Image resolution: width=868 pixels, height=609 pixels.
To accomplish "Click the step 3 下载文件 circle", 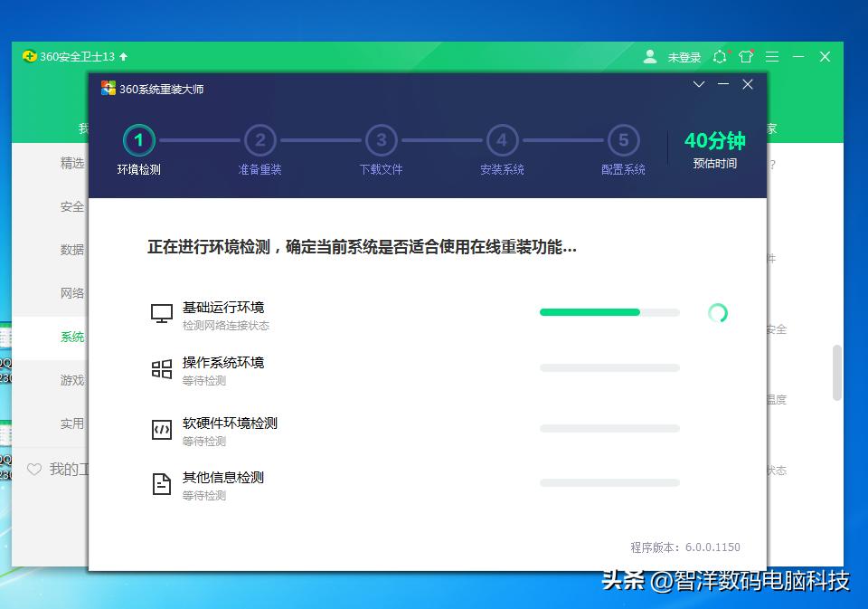I will pos(381,141).
